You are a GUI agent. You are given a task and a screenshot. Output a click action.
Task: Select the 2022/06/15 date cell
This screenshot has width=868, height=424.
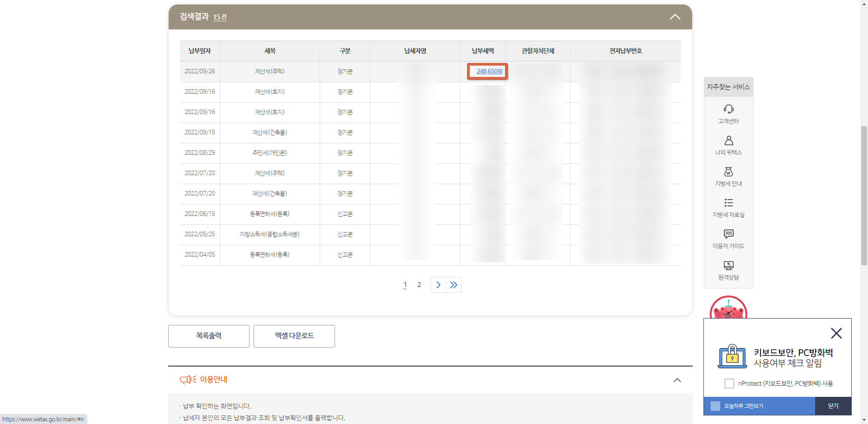coord(200,214)
